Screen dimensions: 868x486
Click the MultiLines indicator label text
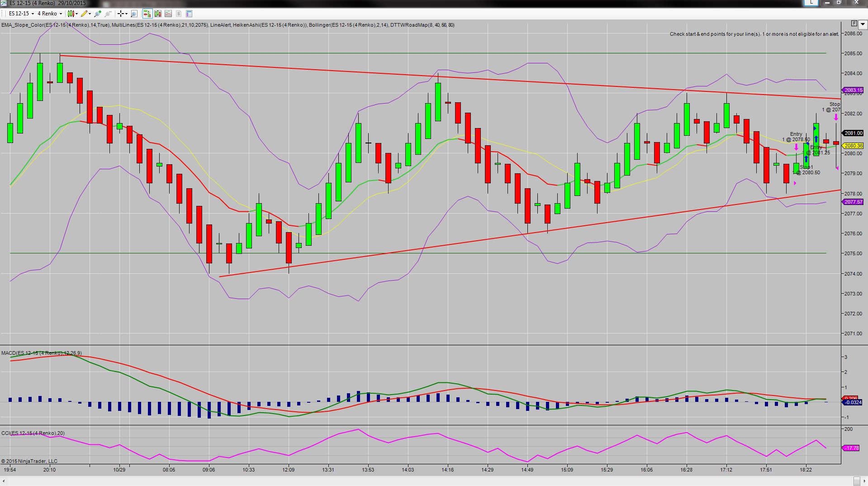pyautogui.click(x=160, y=25)
